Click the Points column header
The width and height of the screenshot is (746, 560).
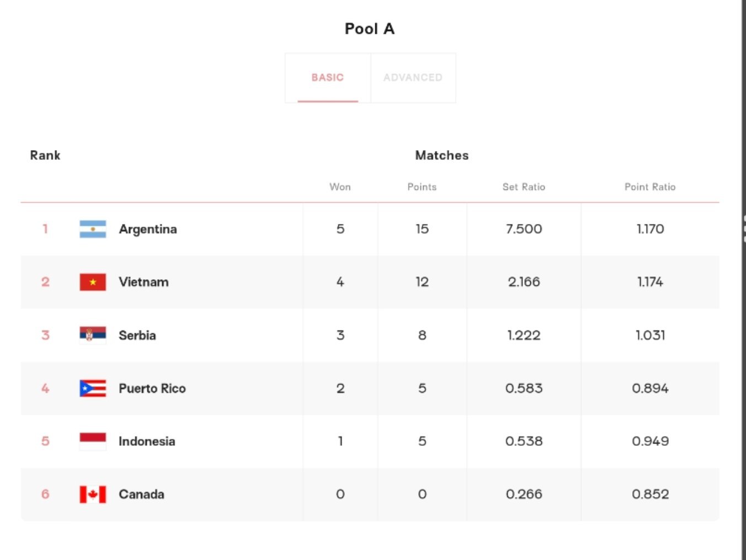click(422, 187)
